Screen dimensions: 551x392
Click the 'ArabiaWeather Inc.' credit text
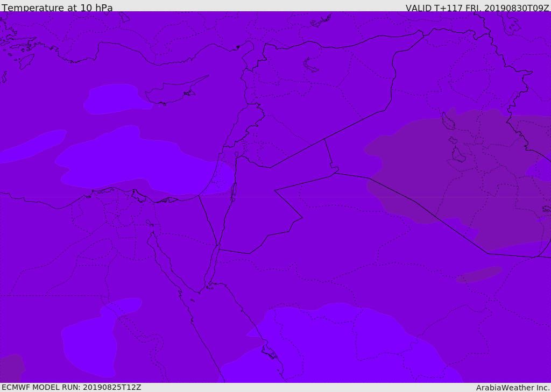tap(513, 388)
